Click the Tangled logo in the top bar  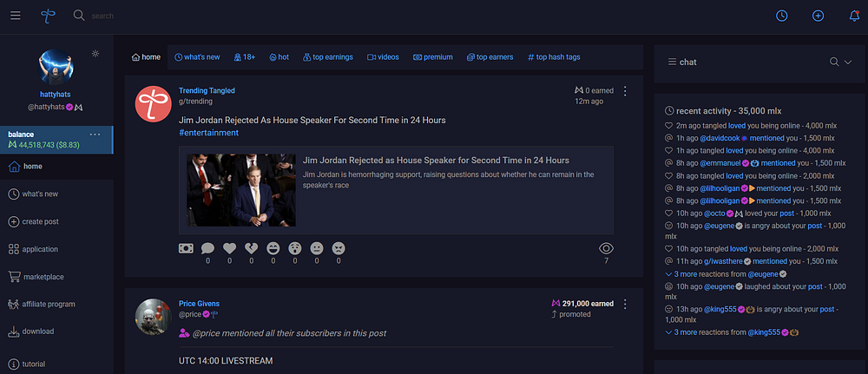pyautogui.click(x=48, y=16)
